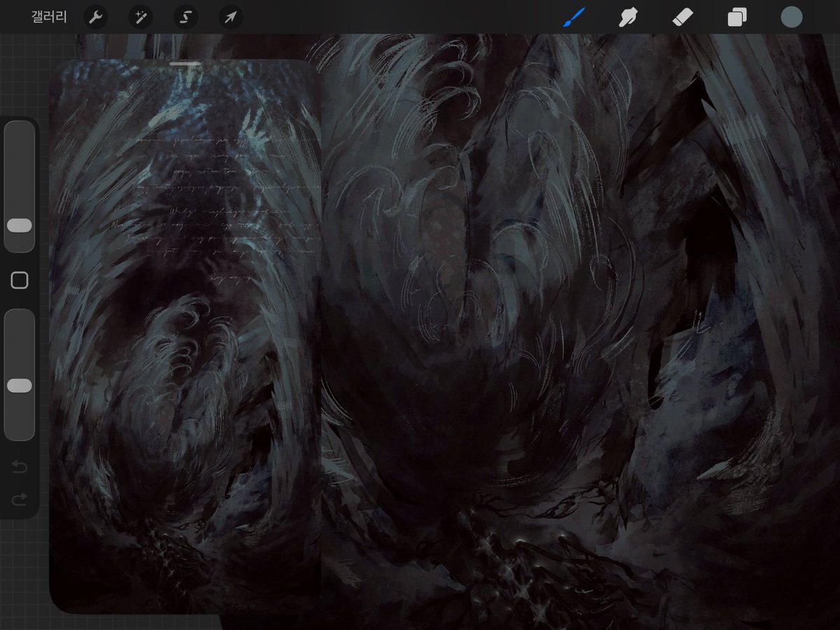The image size is (840, 630).
Task: Undo the last action with sidebar arrow
Action: pos(20,467)
